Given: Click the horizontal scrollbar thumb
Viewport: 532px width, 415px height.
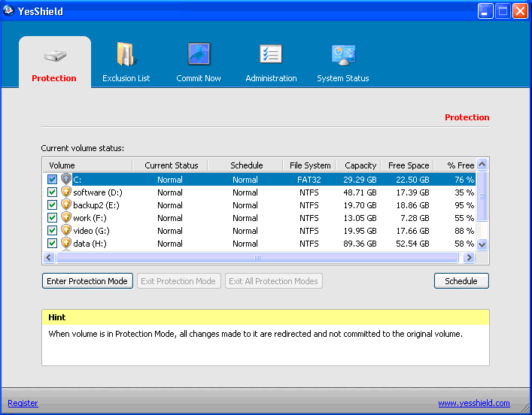Looking at the screenshot, I should (257, 257).
